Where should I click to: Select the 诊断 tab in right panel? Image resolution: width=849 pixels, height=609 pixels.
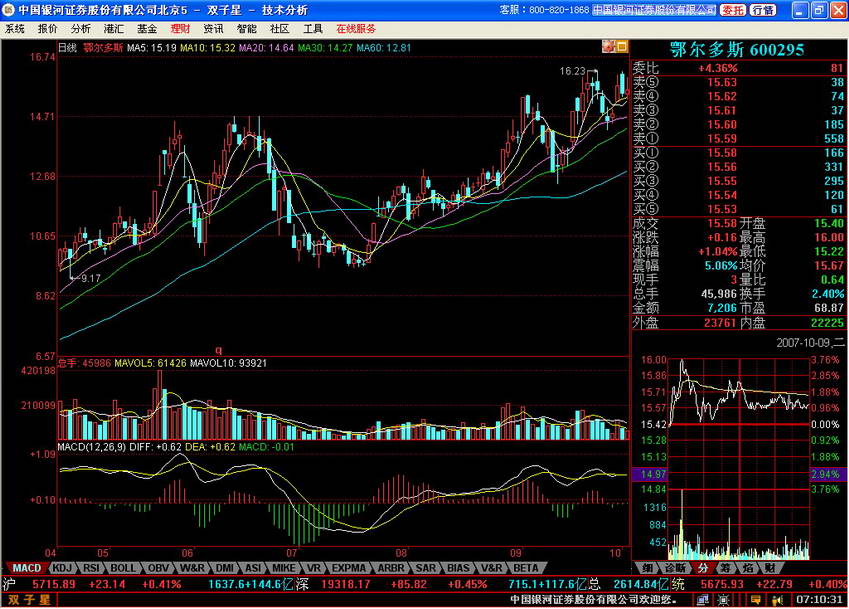[675, 568]
